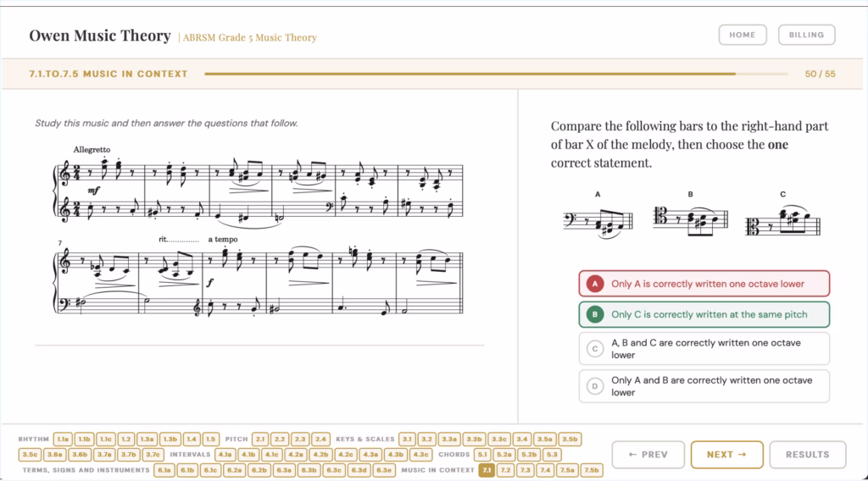Switch to Intervals section 4.1a
868x481 pixels.
225,455
